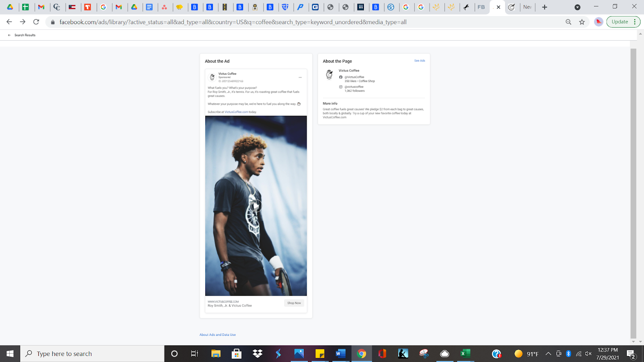644x362 pixels.
Task: Close the active Facebook Ad Library tab
Action: 498,7
